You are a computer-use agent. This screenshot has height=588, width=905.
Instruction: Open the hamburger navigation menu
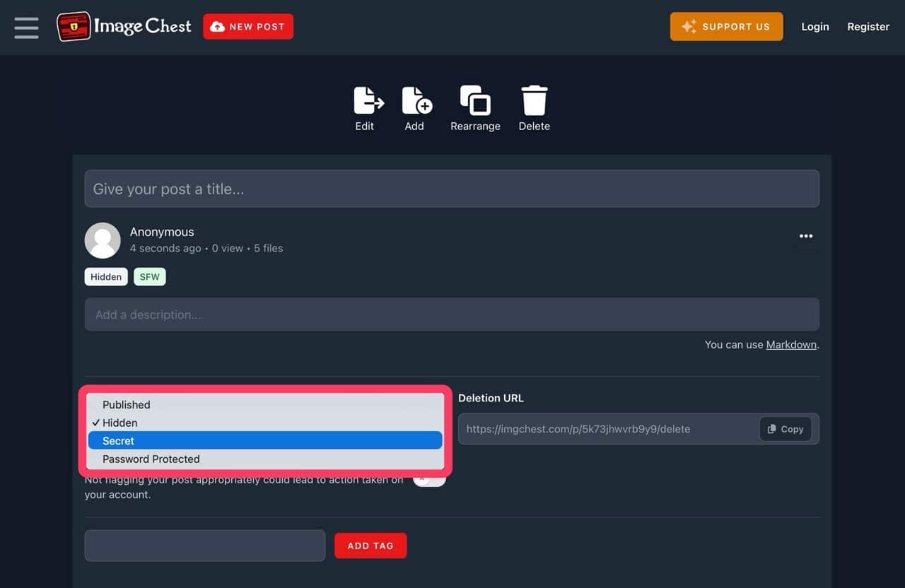tap(26, 27)
